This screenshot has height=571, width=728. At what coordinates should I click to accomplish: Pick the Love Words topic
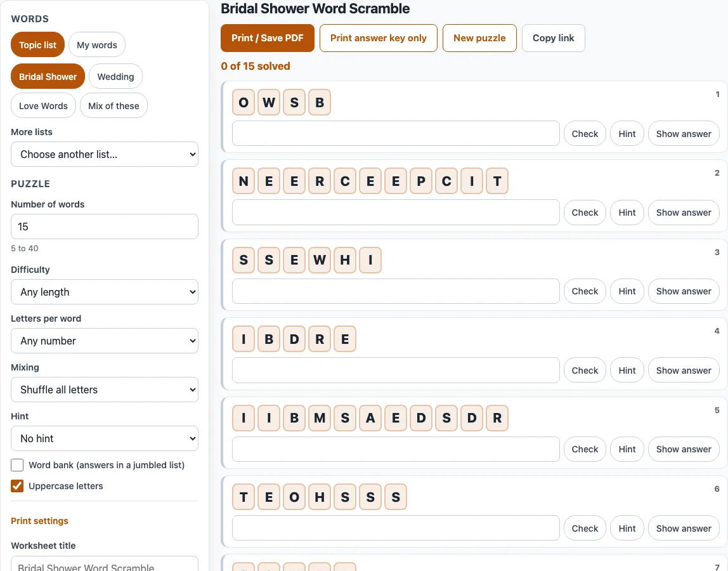pos(43,105)
